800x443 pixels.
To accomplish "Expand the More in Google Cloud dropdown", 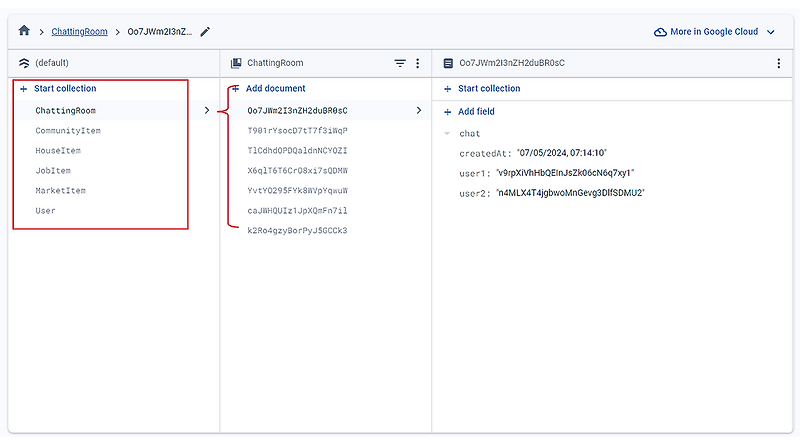I will [771, 32].
